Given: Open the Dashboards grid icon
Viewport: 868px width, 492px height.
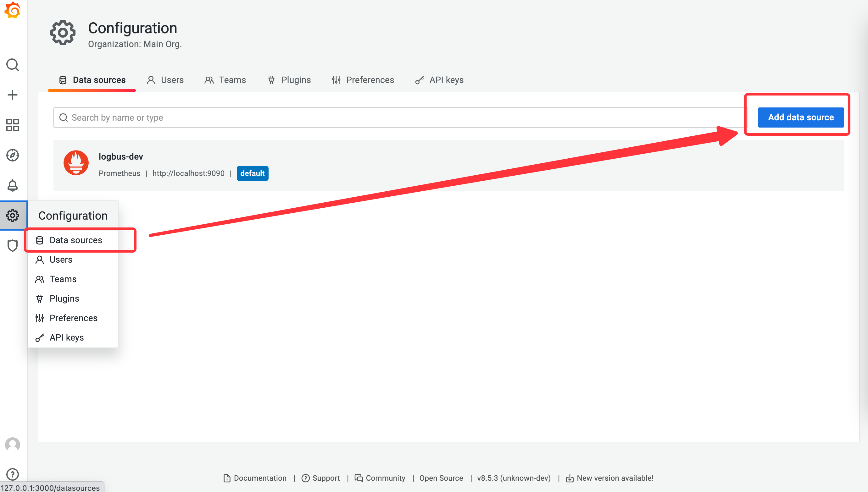Looking at the screenshot, I should [x=13, y=125].
